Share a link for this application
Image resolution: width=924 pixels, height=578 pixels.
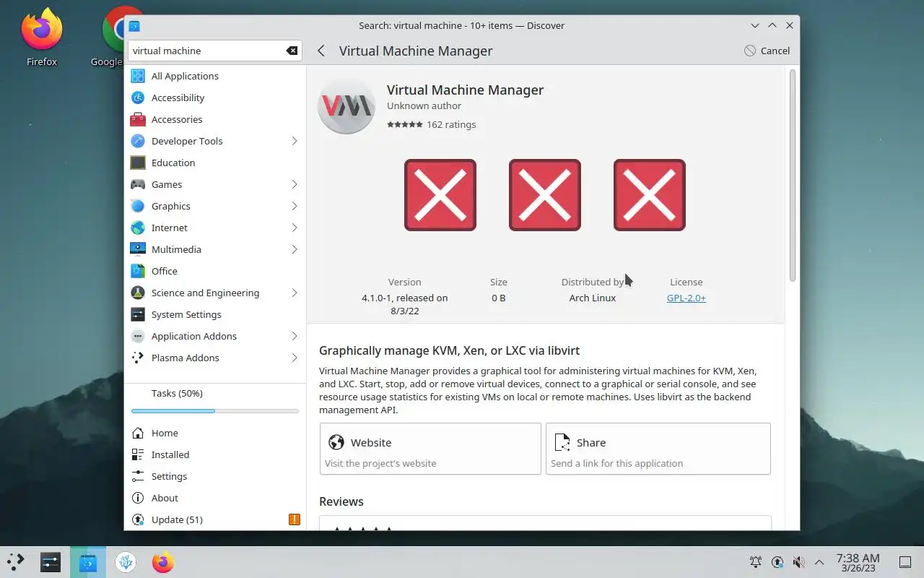pos(658,449)
